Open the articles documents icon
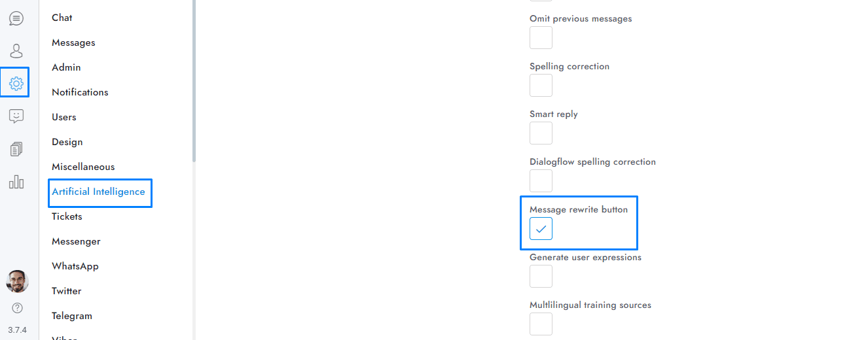 tap(16, 149)
